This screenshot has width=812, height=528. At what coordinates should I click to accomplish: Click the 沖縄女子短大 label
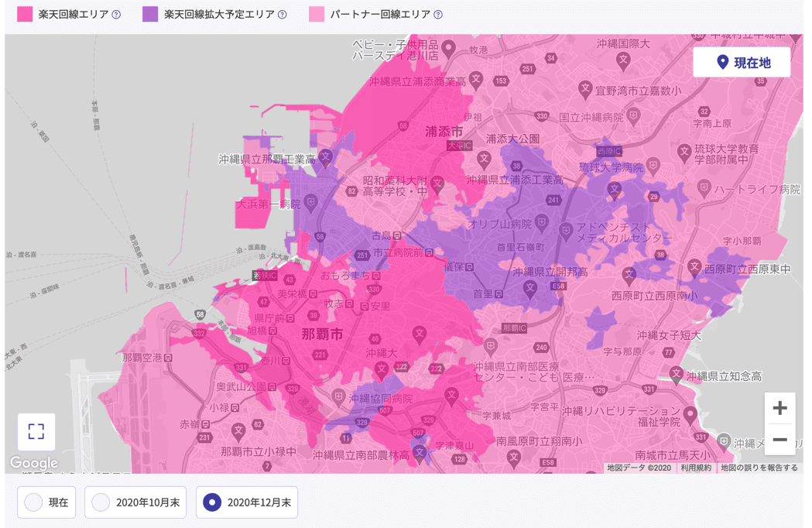pyautogui.click(x=669, y=335)
